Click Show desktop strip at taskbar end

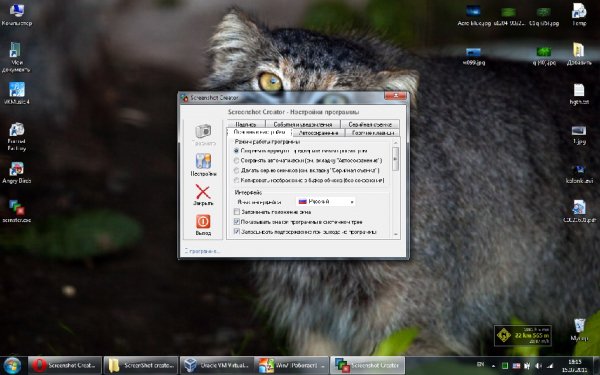[x=596, y=365]
